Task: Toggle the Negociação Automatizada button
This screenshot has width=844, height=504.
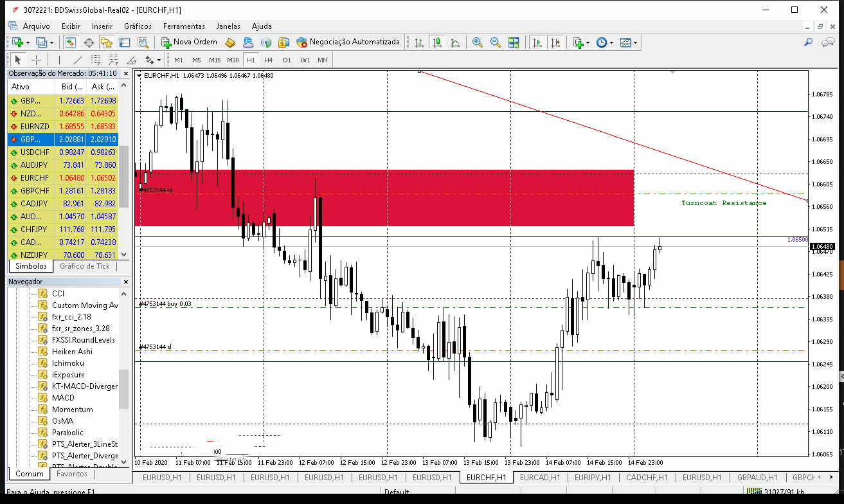Action: pyautogui.click(x=348, y=42)
